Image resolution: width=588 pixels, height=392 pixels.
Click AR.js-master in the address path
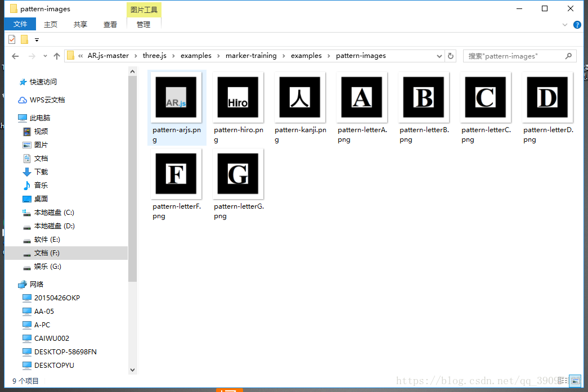click(x=108, y=56)
